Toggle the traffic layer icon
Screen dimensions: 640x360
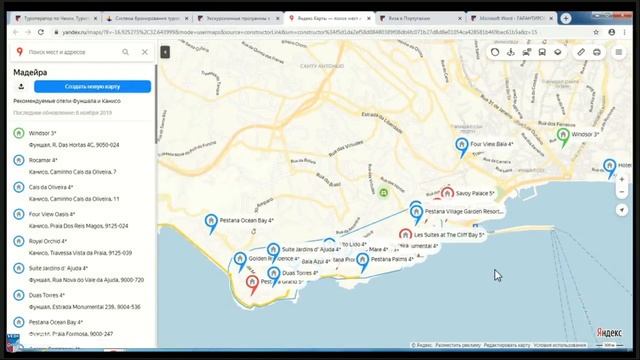point(495,52)
